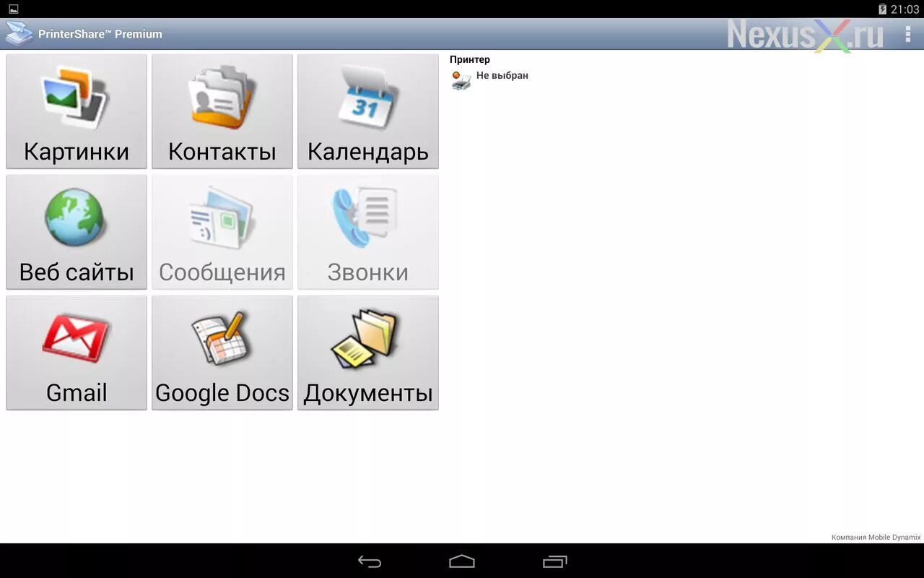Select the printer icon labeled Не выбран

[461, 80]
